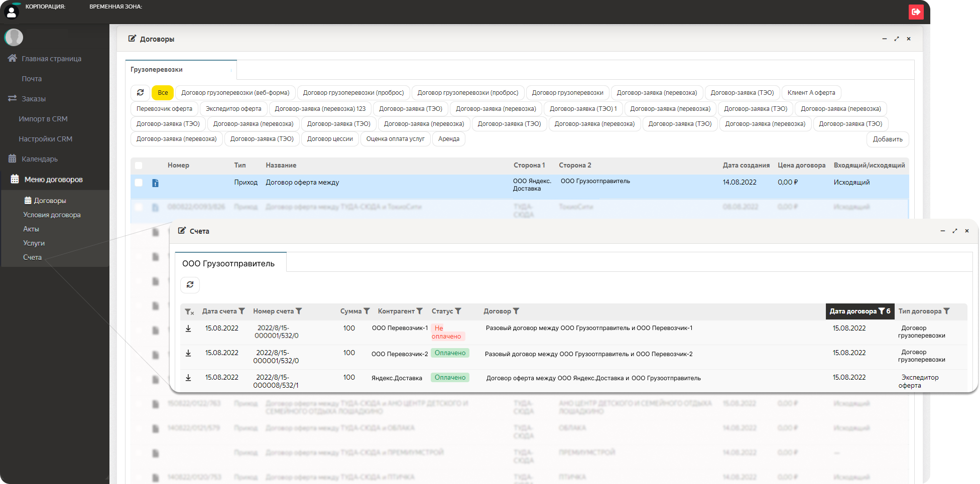
Task: Refresh the invoices list in the Счета window
Action: click(190, 285)
